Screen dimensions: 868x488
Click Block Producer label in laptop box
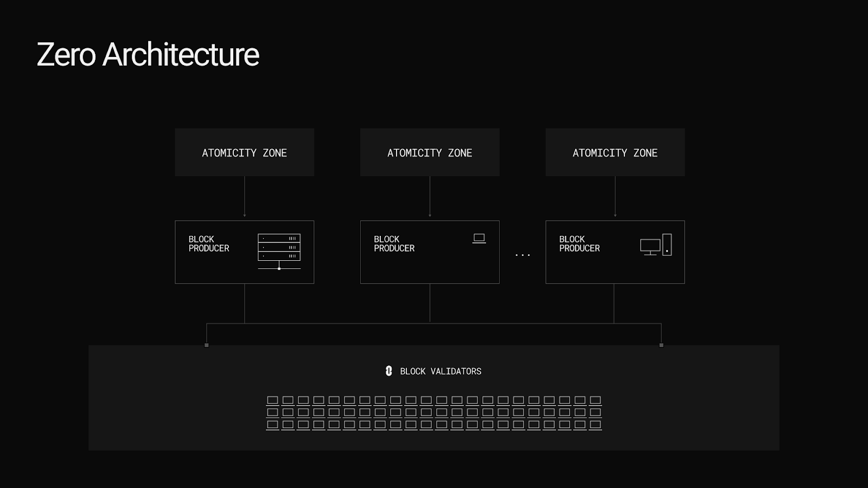(394, 244)
